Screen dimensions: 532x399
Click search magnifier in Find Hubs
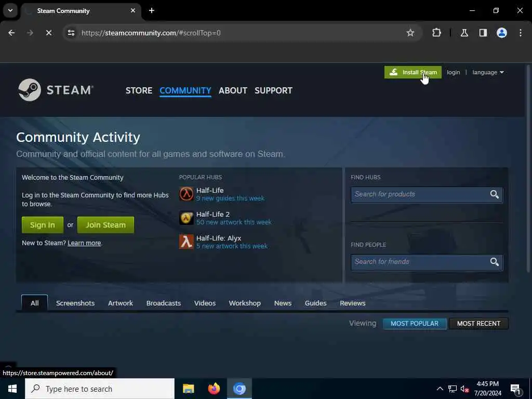coord(495,194)
